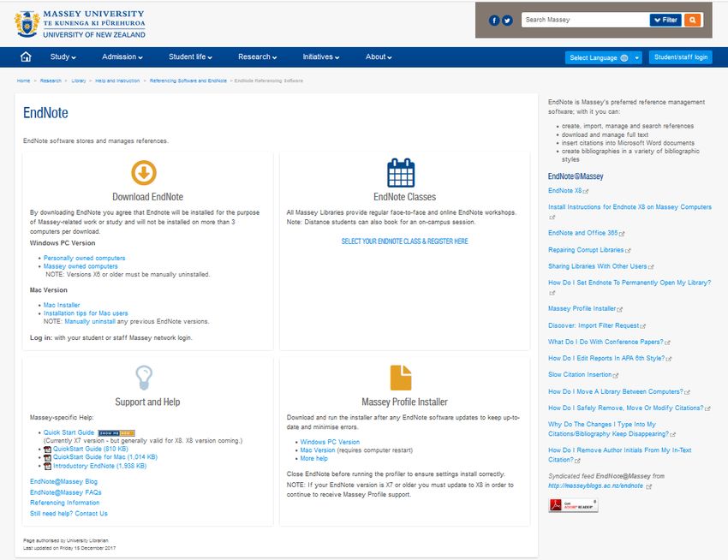Screen dimensions: 728x560
Task: Click the Show Me How badge by Quick Start Guide
Action: pyautogui.click(x=116, y=432)
